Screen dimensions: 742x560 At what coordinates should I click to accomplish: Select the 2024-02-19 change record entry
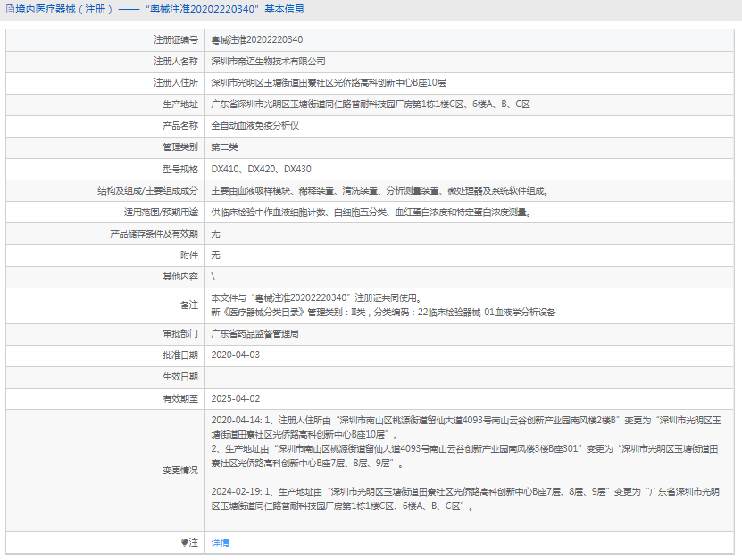465,499
